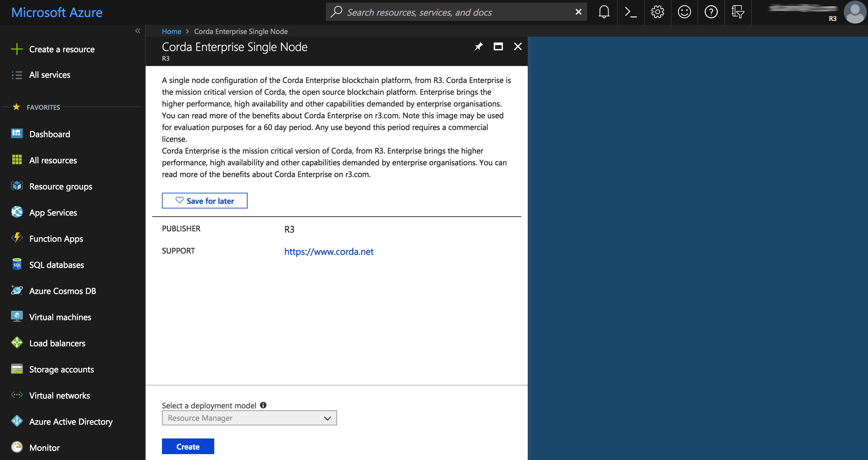The image size is (868, 460).
Task: Clear search box with X icon
Action: (578, 12)
